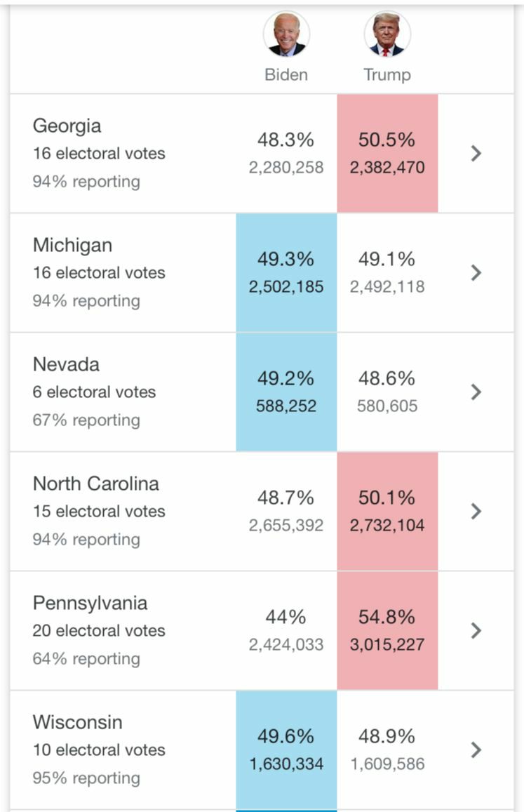Expand North Carolina row using its chevron
The image size is (524, 812).
(476, 512)
